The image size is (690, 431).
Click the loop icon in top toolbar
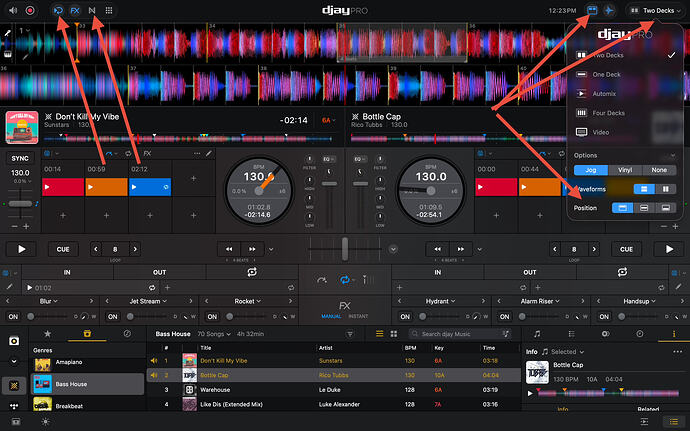pyautogui.click(x=58, y=10)
